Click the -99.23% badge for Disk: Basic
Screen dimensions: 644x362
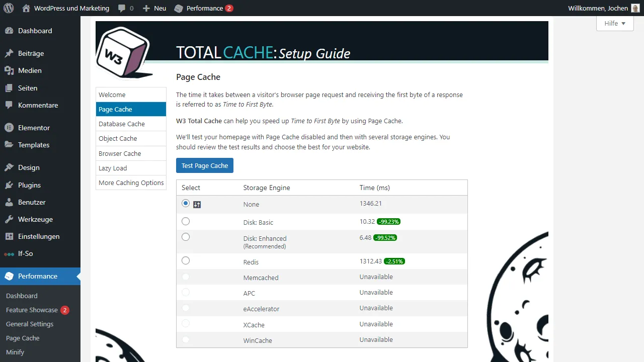(x=389, y=222)
